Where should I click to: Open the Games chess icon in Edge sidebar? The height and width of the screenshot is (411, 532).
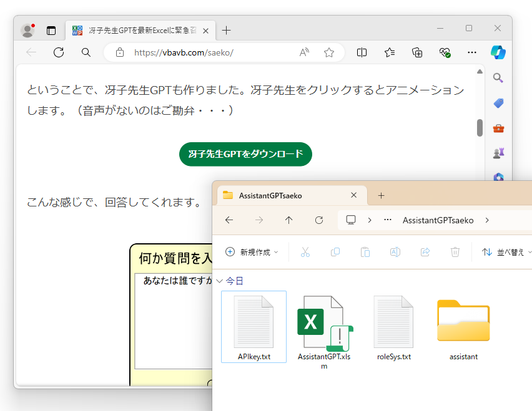498,153
